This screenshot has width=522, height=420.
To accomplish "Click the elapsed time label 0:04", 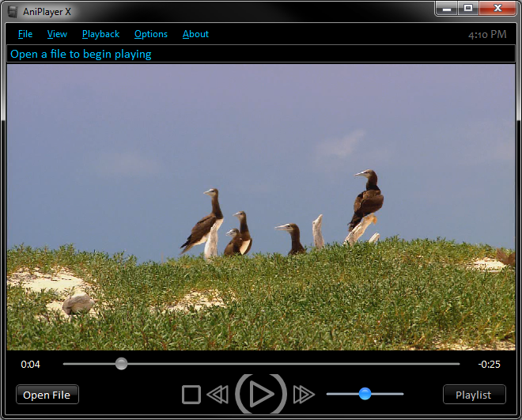I will [x=31, y=365].
